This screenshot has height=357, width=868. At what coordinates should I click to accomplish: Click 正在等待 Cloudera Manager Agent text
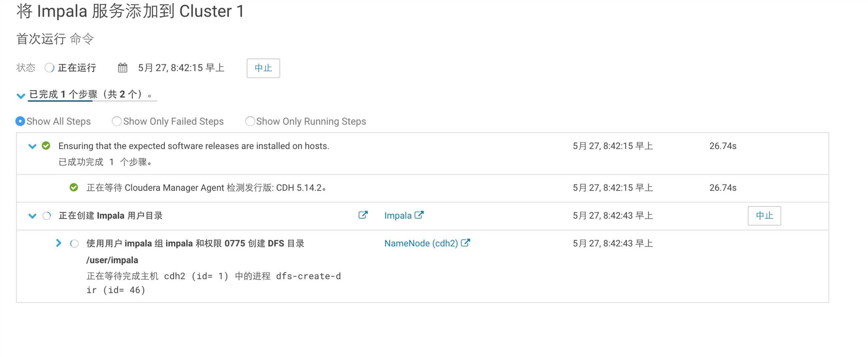tap(206, 188)
